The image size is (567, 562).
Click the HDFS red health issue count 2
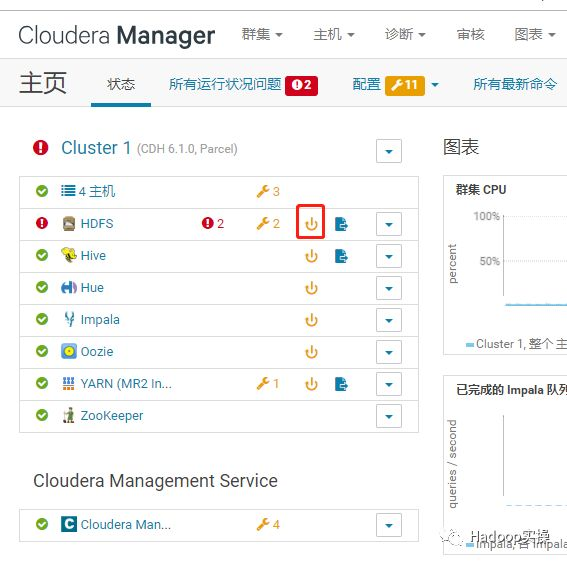pyautogui.click(x=213, y=223)
